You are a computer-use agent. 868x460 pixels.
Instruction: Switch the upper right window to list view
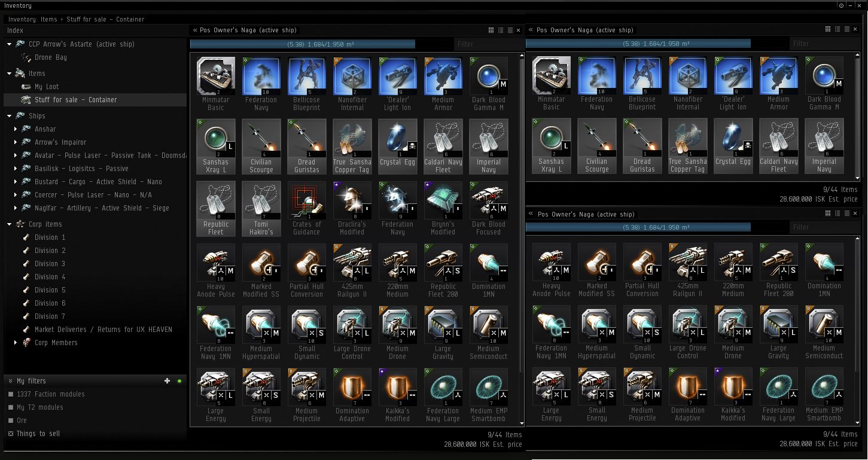click(x=846, y=29)
